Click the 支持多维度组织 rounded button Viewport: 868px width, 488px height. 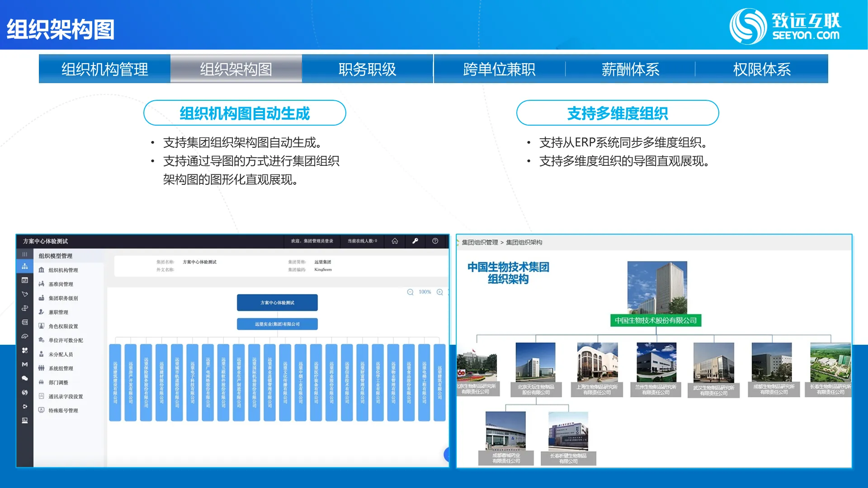618,113
